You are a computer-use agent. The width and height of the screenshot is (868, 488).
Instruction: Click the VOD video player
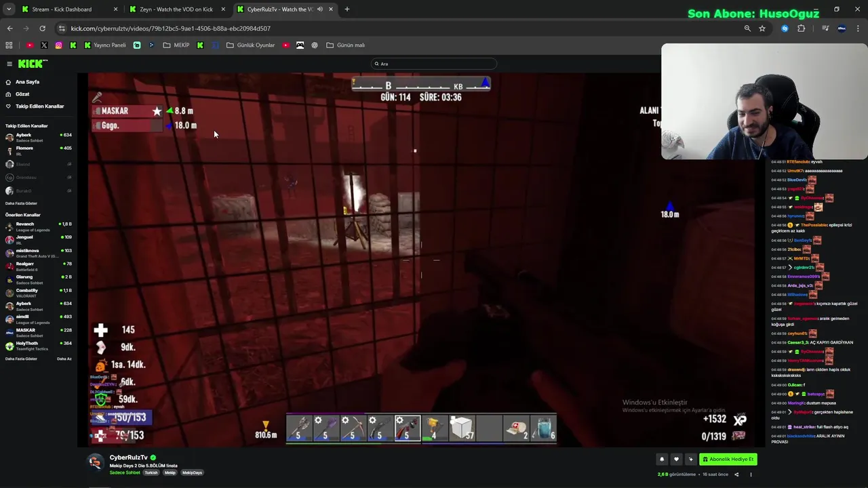(422, 260)
